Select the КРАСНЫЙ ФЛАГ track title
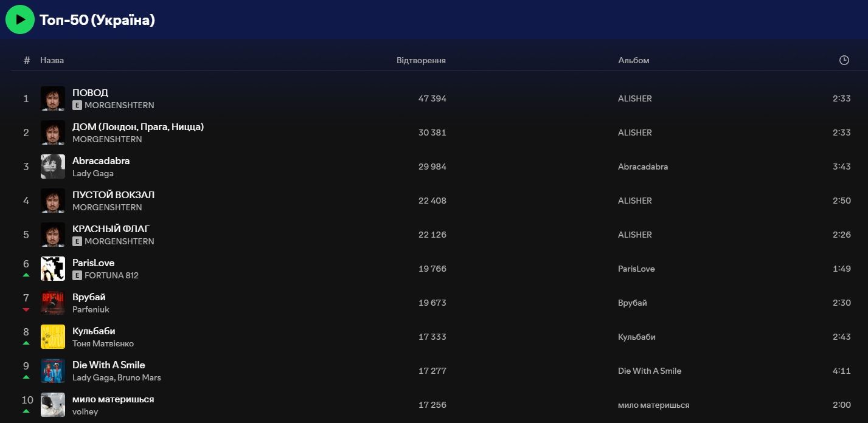The image size is (868, 423). tap(111, 229)
